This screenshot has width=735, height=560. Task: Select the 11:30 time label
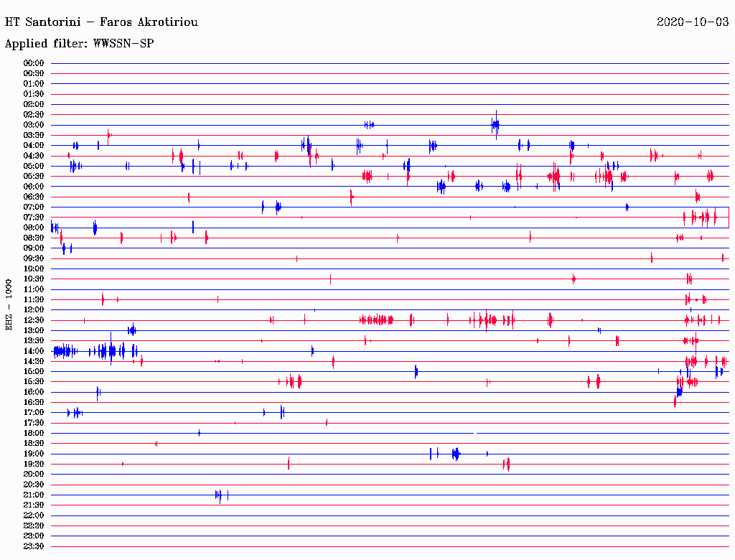[33, 299]
